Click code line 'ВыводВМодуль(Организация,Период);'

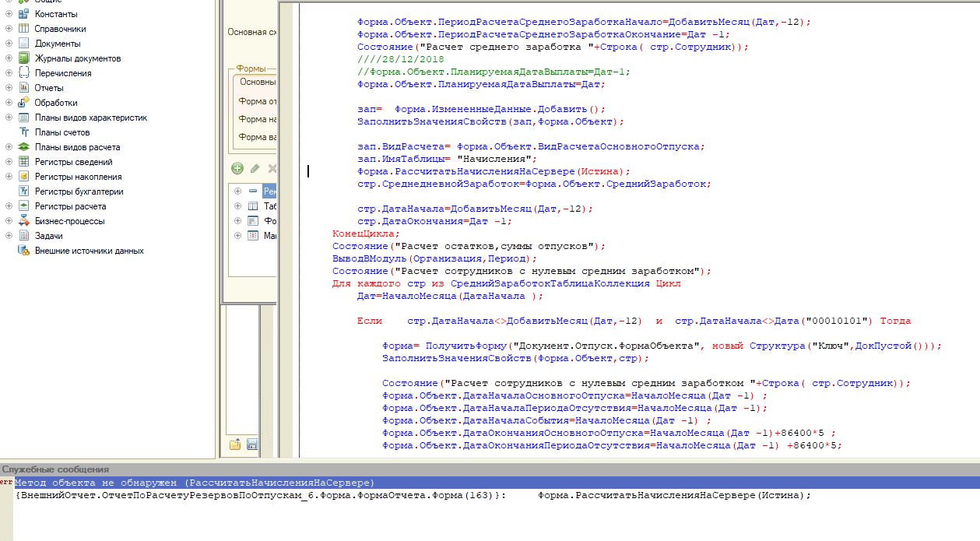point(435,258)
